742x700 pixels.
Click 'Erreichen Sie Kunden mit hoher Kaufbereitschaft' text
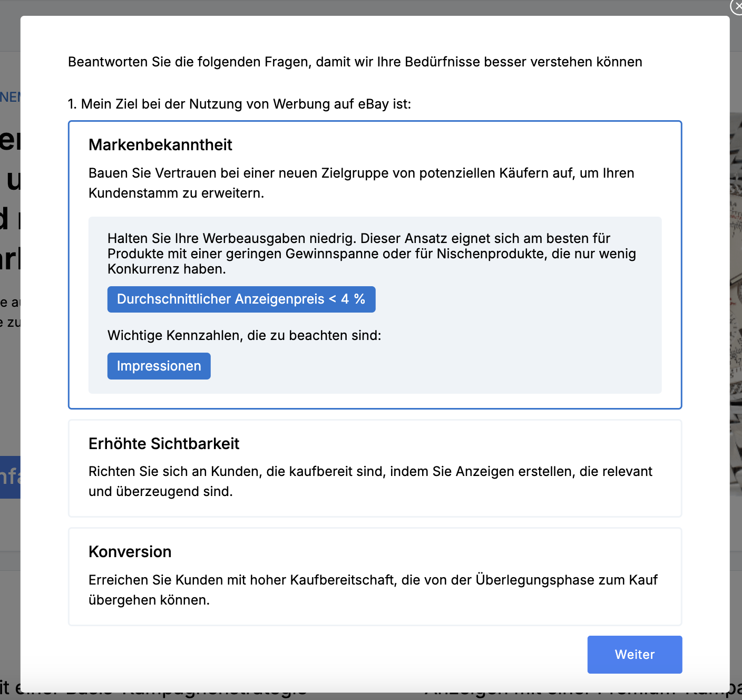pos(373,590)
